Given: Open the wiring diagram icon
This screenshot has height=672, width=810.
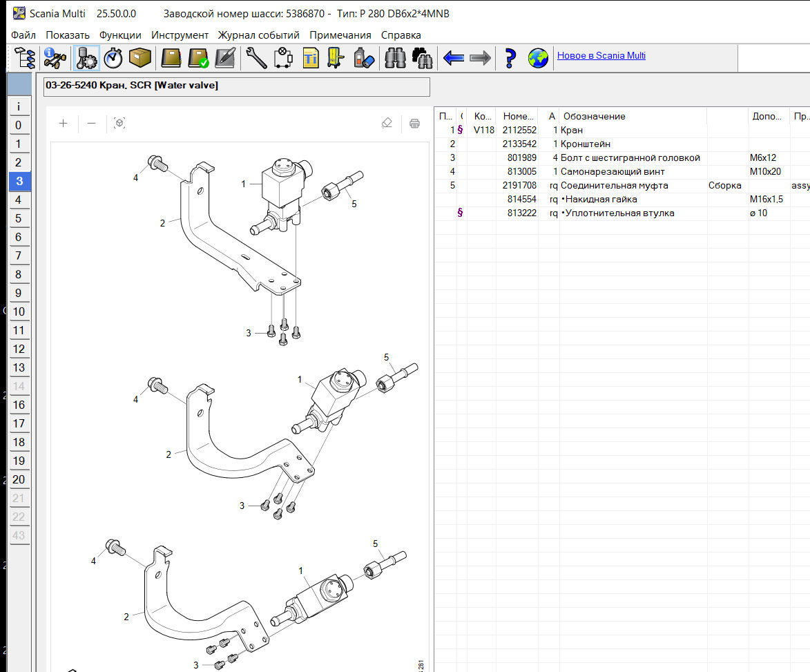Looking at the screenshot, I should coord(283,58).
